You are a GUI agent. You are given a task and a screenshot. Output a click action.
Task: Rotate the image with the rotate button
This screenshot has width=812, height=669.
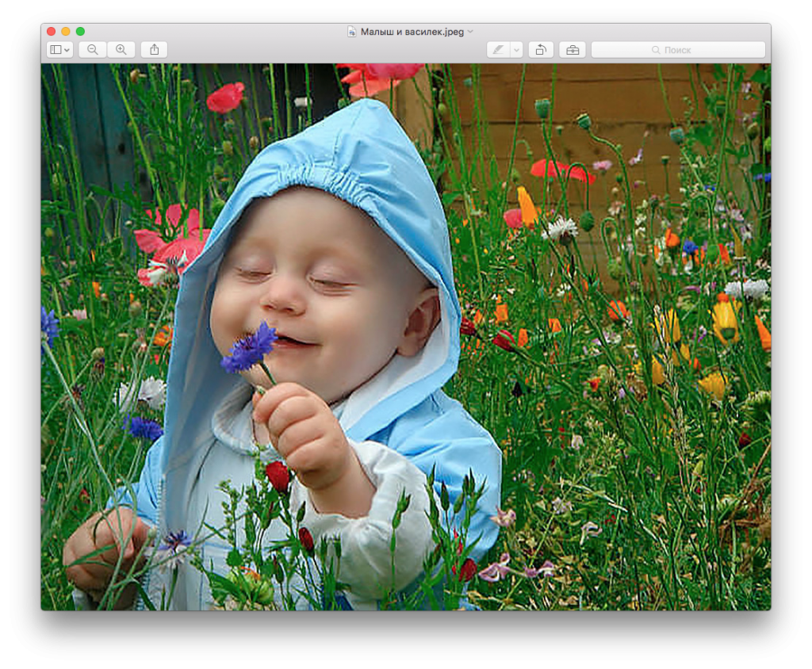541,50
